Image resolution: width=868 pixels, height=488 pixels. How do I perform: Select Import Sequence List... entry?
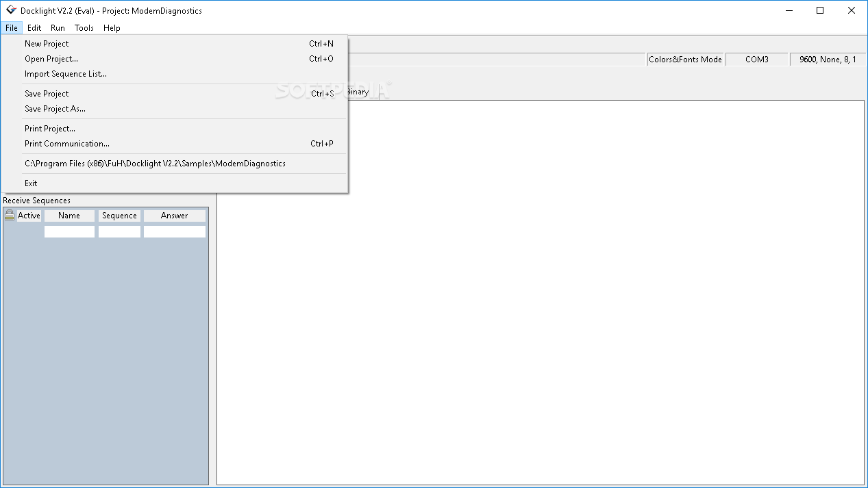click(x=175, y=74)
